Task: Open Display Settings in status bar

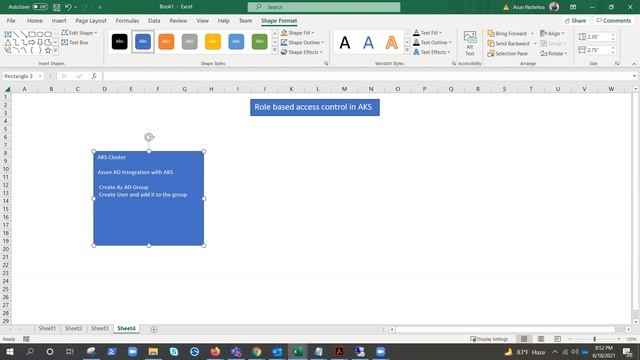Action: pos(489,339)
